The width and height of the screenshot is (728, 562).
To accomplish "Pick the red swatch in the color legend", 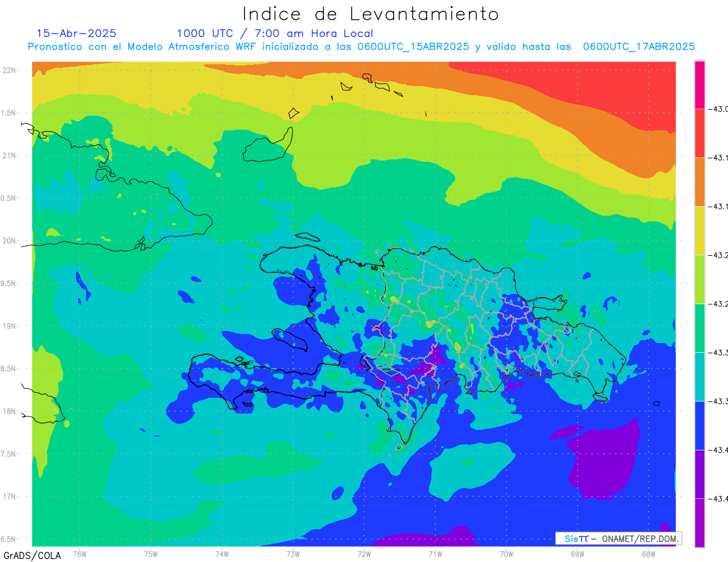I will (699, 133).
